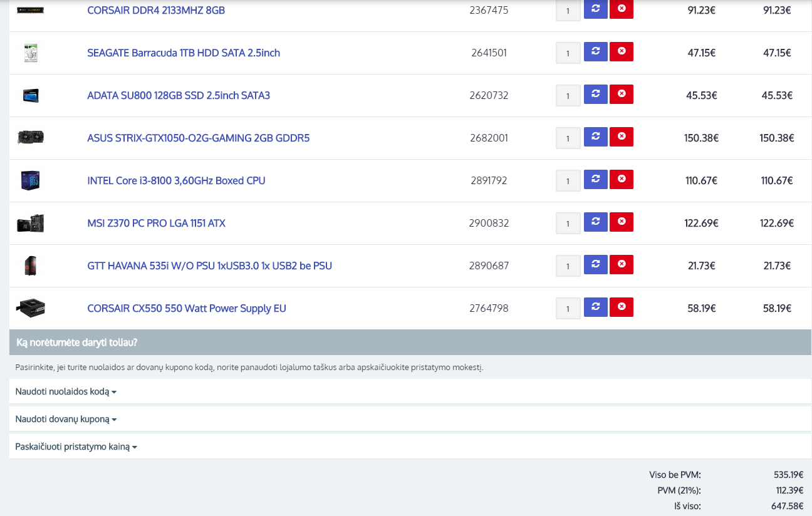Select model number 2682001
Screen dimensions: 812x516
tap(489, 138)
